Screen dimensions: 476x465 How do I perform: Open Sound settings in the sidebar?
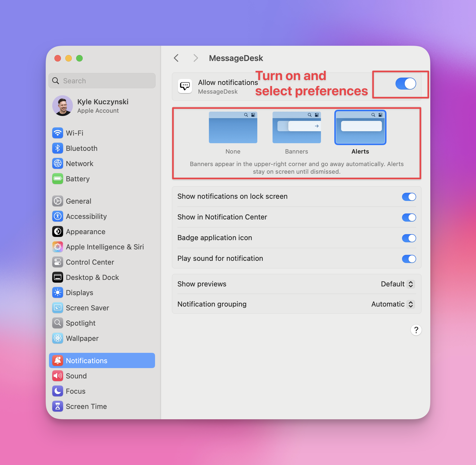pos(58,376)
